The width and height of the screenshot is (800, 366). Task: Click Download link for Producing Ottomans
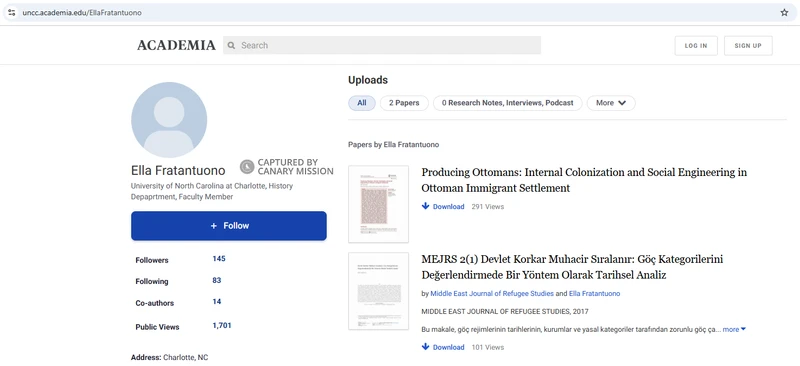point(448,207)
